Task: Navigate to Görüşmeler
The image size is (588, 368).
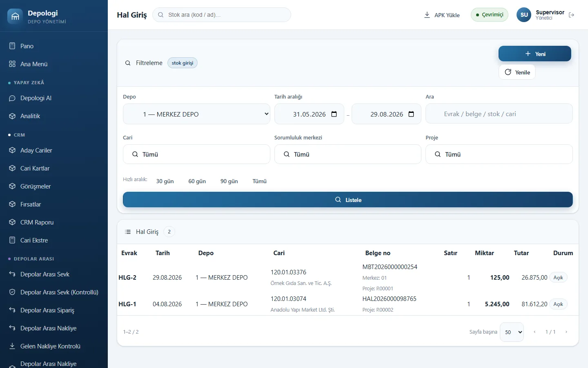Action: pos(54,186)
